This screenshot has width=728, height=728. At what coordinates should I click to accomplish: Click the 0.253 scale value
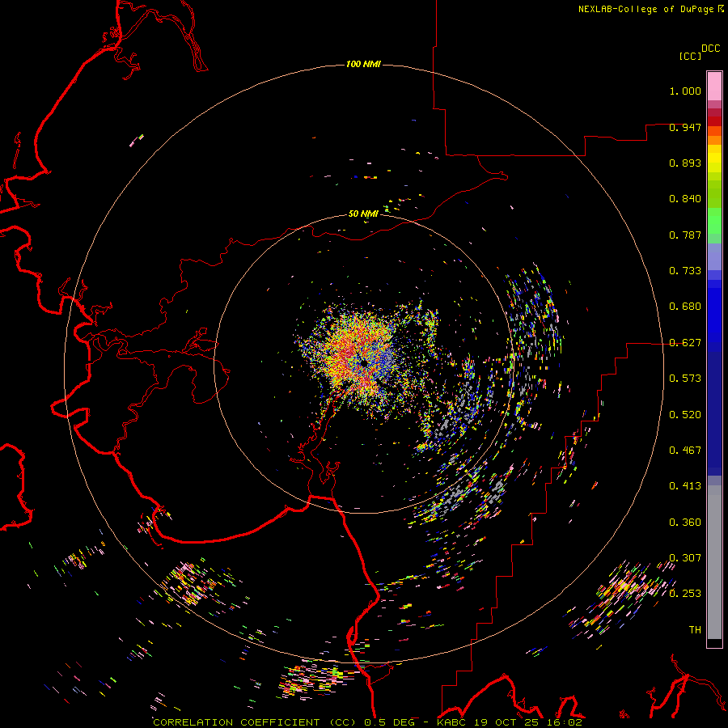(685, 594)
